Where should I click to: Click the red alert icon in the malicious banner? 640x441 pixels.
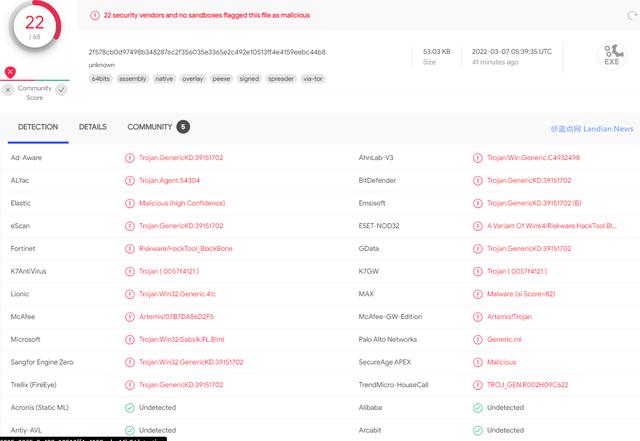click(94, 16)
